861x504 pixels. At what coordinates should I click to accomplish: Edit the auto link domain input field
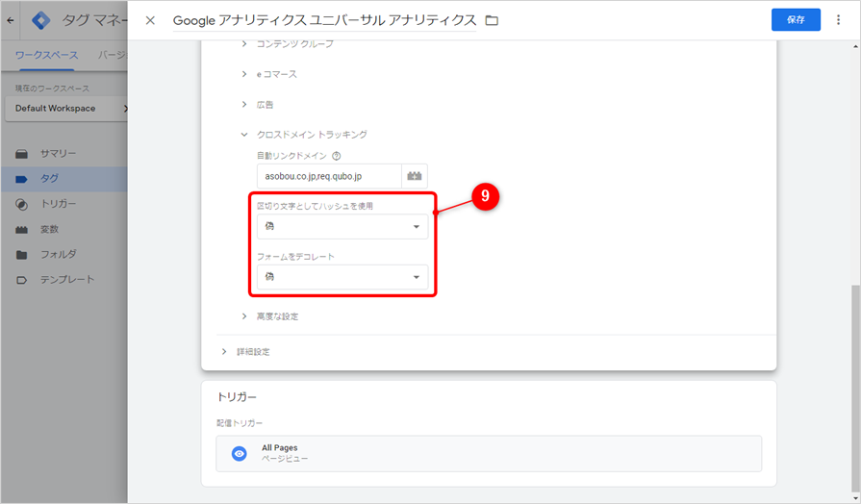point(329,176)
